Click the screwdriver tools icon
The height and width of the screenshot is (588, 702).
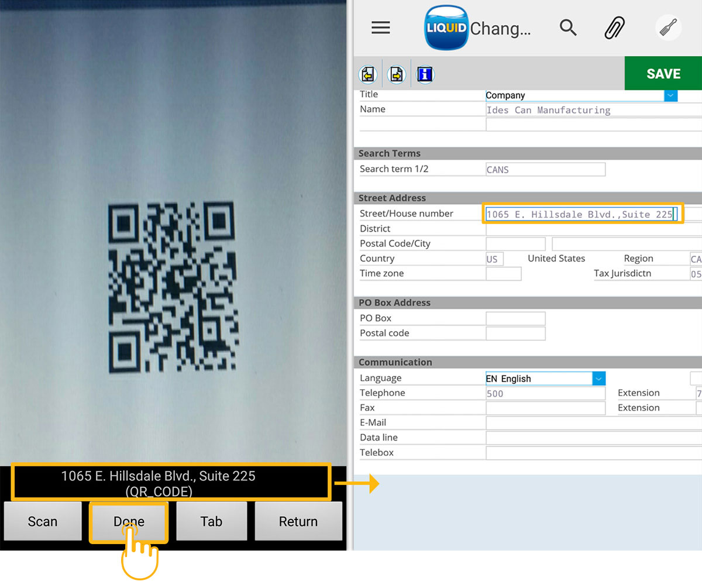[668, 27]
